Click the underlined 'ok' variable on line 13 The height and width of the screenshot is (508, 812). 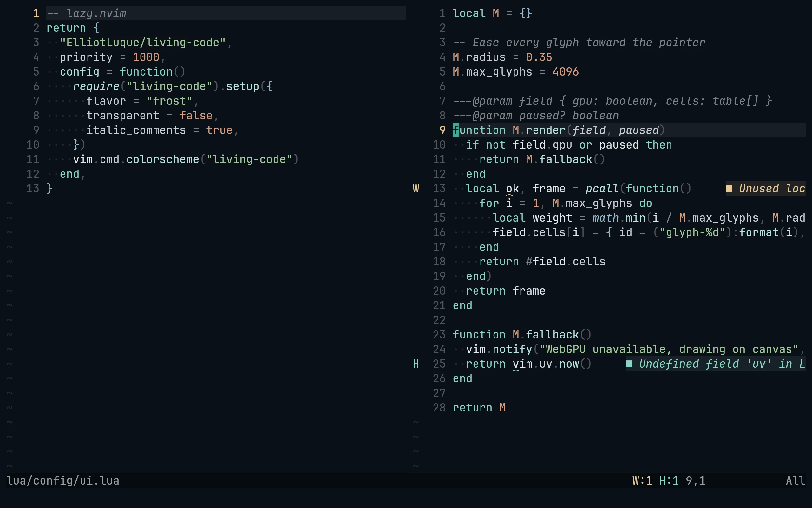tap(512, 189)
